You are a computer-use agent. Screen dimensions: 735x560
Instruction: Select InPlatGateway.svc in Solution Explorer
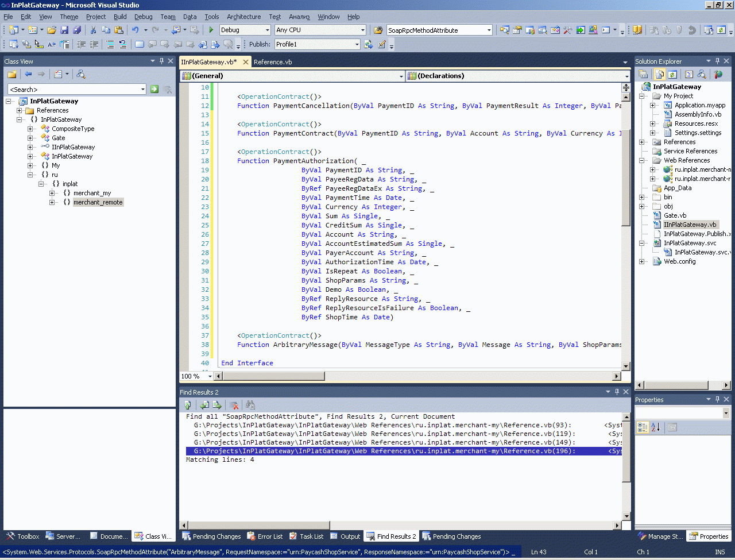pos(690,243)
